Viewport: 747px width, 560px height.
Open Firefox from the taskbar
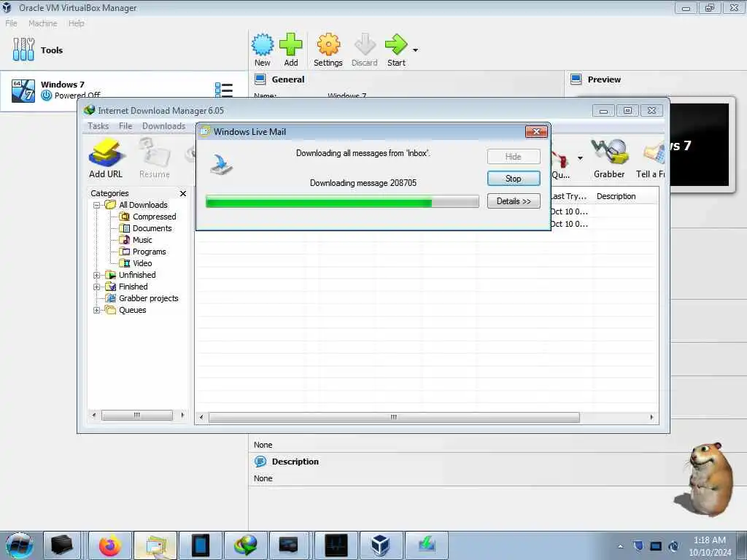pos(110,545)
